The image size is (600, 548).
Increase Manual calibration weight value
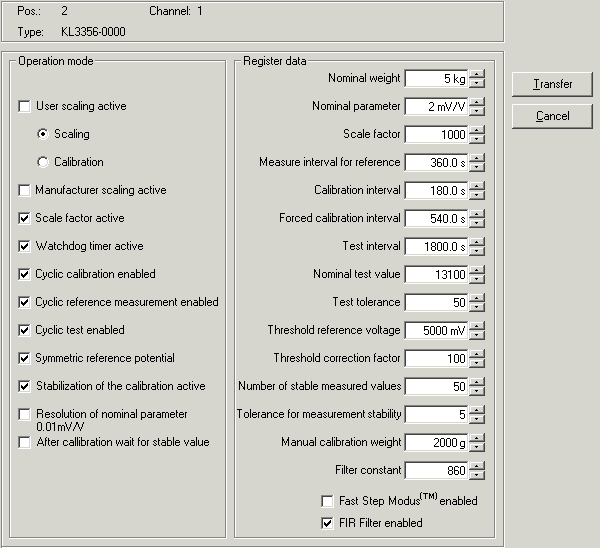click(x=477, y=438)
